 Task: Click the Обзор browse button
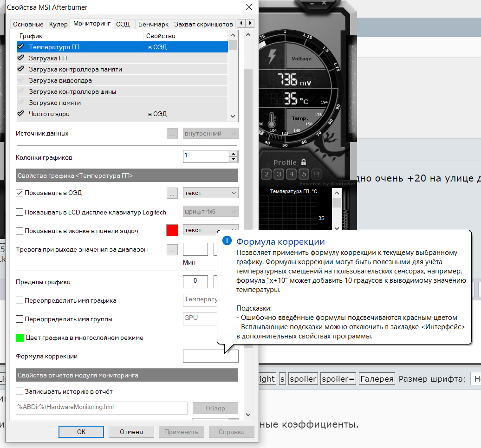[215, 408]
